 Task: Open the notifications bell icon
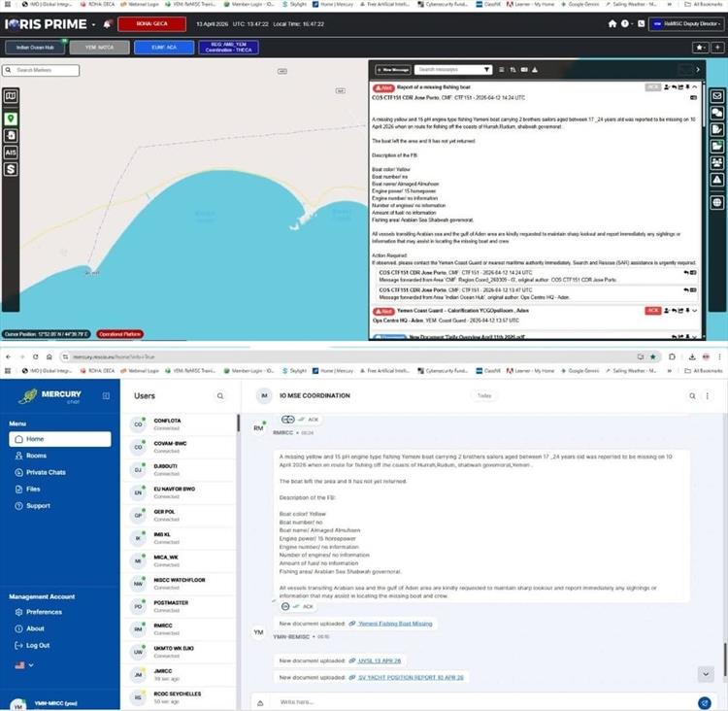(107, 24)
